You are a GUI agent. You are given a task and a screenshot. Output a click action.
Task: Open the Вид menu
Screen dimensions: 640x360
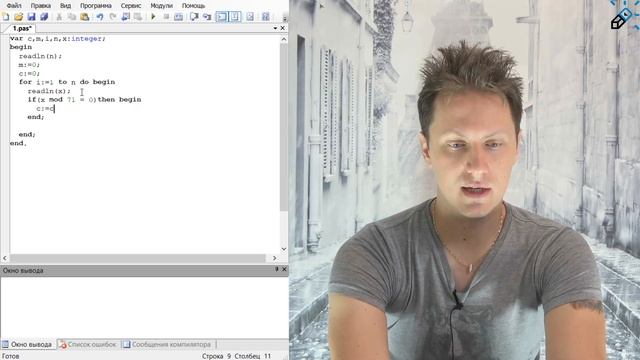tap(65, 6)
